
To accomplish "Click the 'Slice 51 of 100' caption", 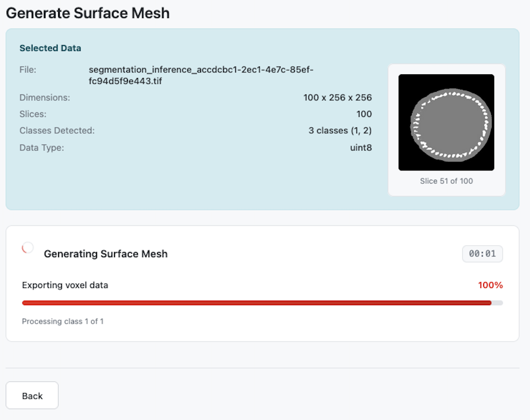I will (446, 181).
